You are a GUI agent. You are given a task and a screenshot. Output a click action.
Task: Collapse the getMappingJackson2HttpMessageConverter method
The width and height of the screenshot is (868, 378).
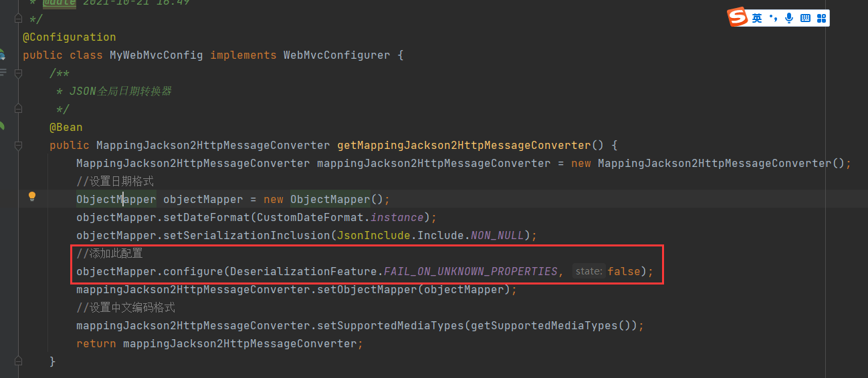19,146
